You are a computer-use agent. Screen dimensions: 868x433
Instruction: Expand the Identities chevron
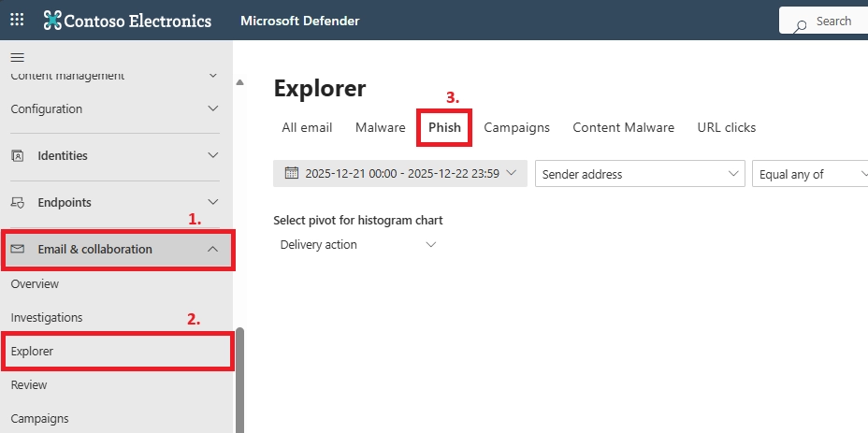click(x=213, y=155)
